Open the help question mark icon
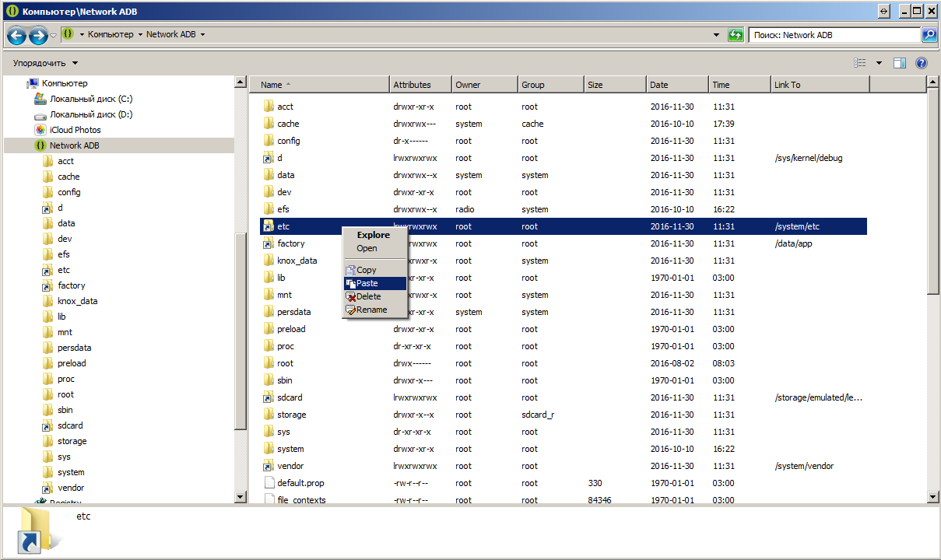Viewport: 941px width, 560px height. coord(922,63)
